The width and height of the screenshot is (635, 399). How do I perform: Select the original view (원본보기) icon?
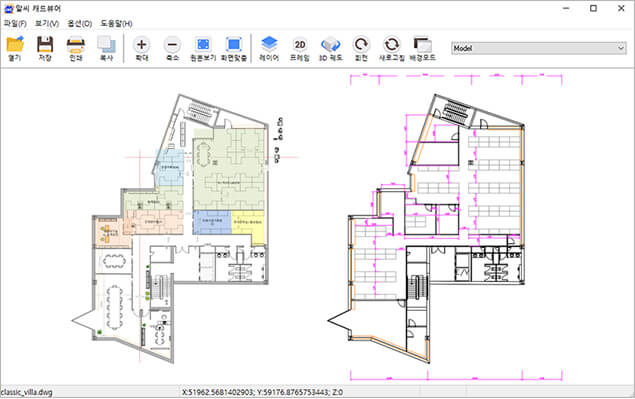click(x=203, y=45)
